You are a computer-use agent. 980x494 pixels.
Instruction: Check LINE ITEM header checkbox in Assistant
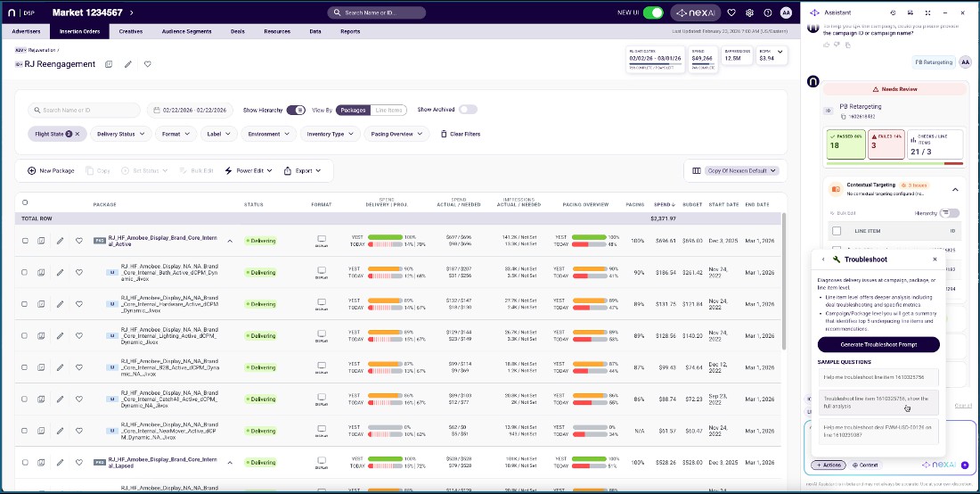pos(837,231)
